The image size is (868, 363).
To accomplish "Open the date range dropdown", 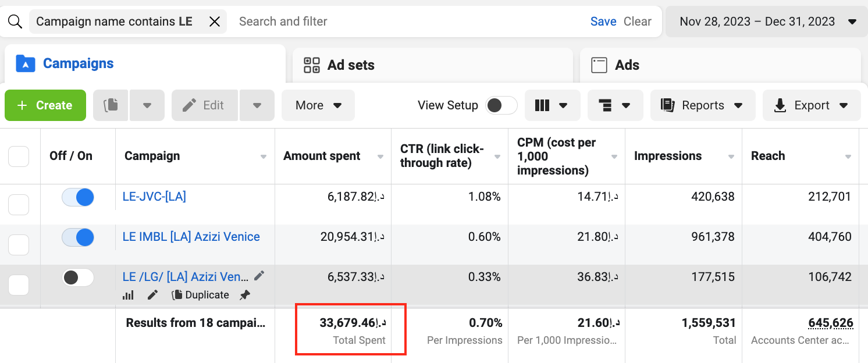I will (767, 22).
